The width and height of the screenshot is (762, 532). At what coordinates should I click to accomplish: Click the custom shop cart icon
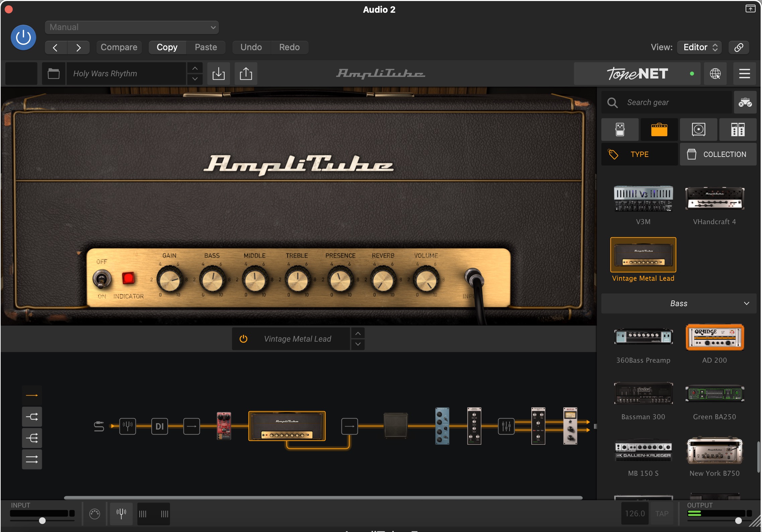pos(745,102)
